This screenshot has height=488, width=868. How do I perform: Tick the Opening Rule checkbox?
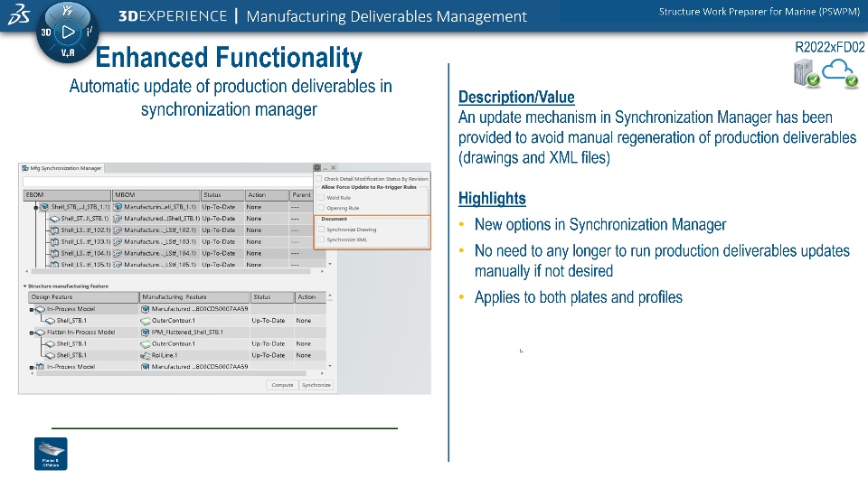321,208
